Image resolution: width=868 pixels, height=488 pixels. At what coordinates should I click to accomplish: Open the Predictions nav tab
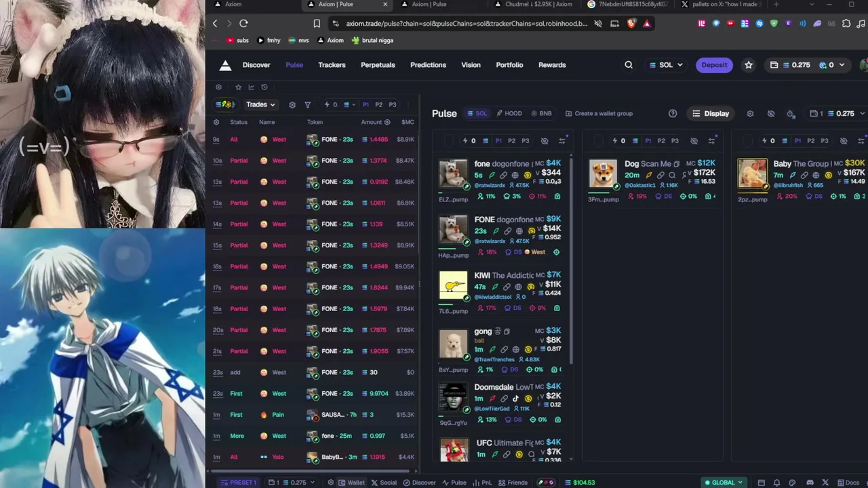(x=428, y=65)
